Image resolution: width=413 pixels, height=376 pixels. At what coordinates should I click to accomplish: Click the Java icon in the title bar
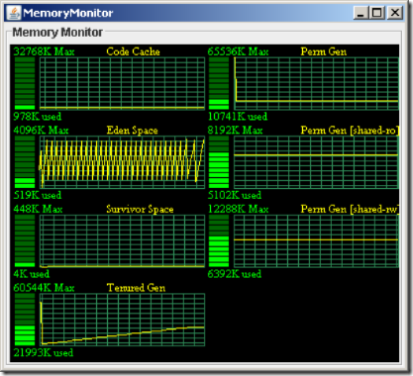click(x=14, y=13)
